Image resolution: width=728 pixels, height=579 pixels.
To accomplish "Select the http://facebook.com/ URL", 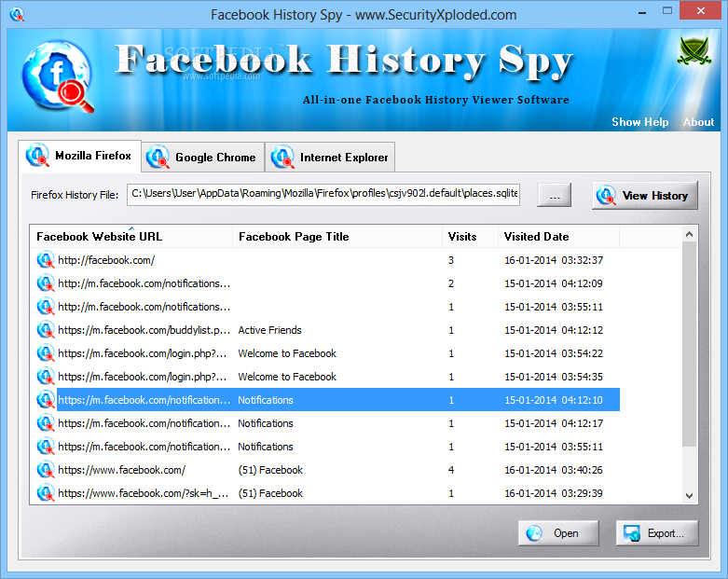I will [x=106, y=260].
